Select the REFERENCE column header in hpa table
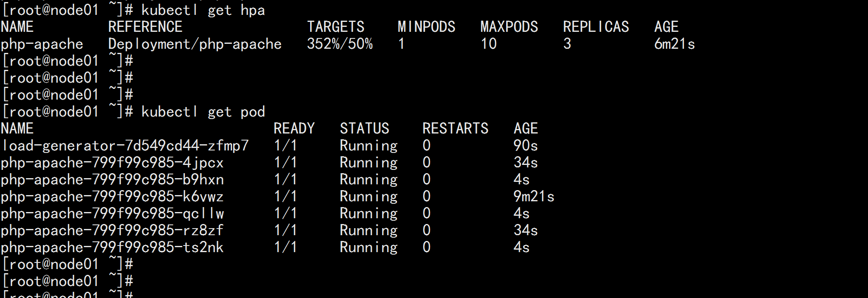 (x=145, y=27)
